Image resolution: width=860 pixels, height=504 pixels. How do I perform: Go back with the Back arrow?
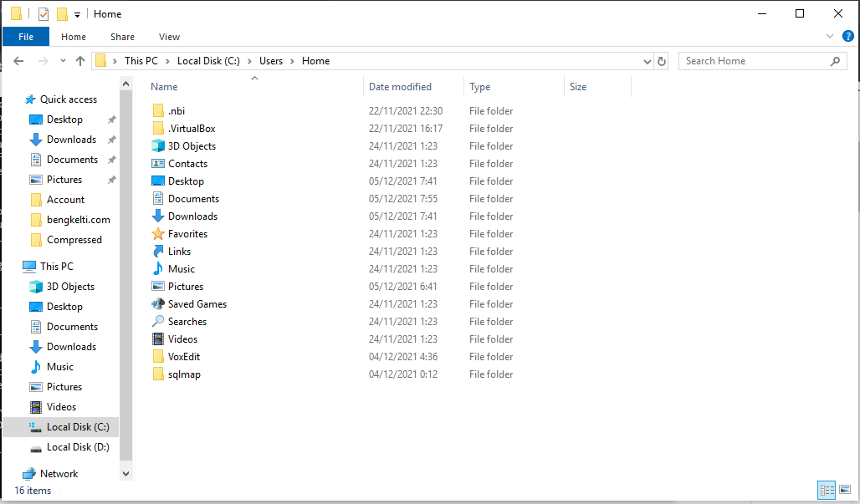[18, 61]
